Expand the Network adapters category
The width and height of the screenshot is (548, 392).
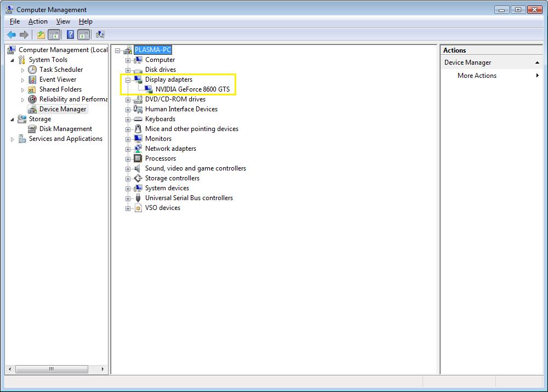tap(128, 149)
